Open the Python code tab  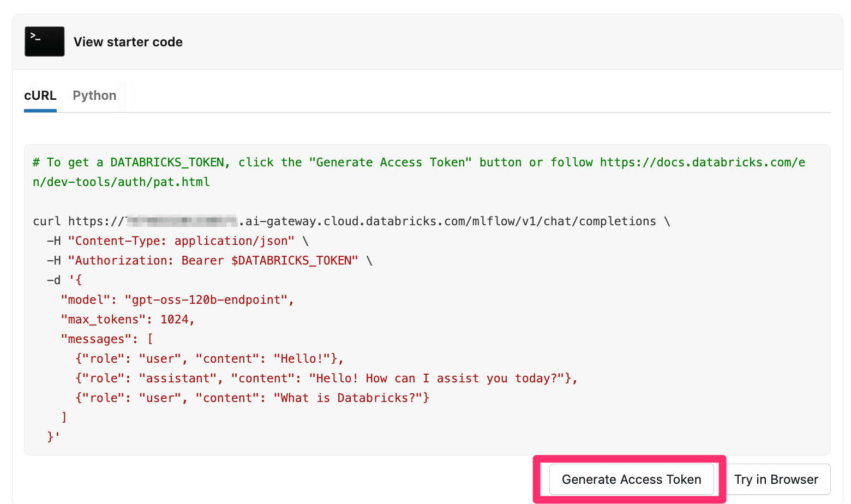pos(94,95)
